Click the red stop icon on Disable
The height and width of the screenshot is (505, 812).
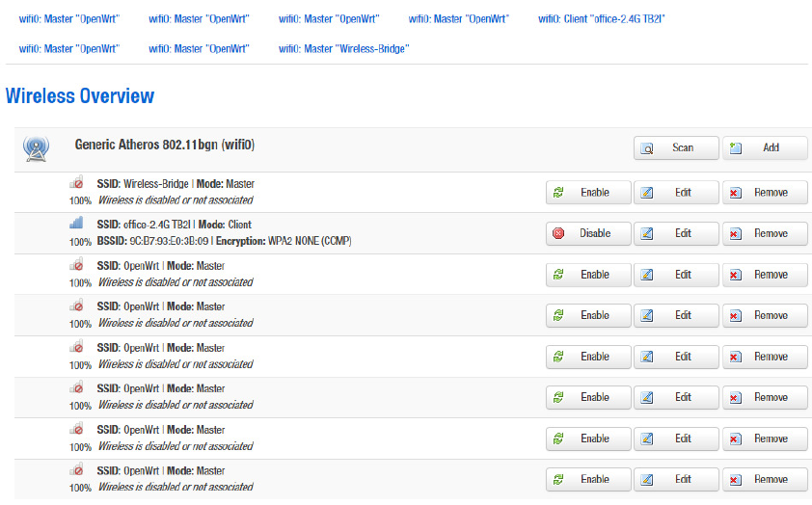tap(558, 233)
